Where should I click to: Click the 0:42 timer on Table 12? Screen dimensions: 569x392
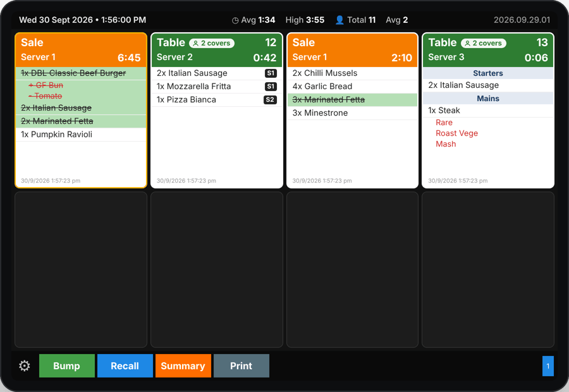[x=265, y=58]
